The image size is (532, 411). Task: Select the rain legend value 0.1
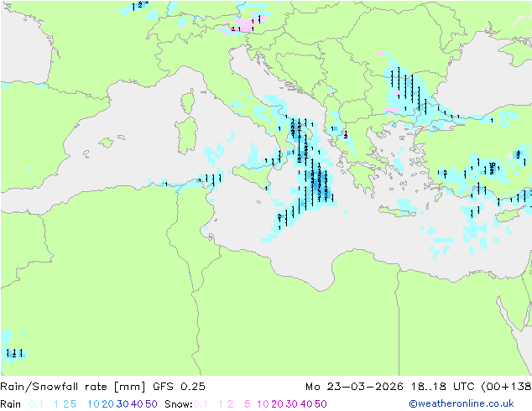36,404
